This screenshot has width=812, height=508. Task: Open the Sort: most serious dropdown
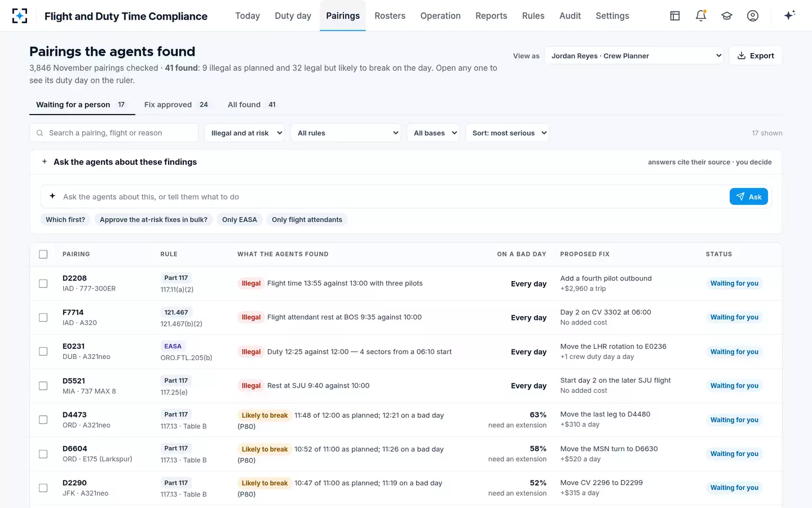pyautogui.click(x=507, y=133)
